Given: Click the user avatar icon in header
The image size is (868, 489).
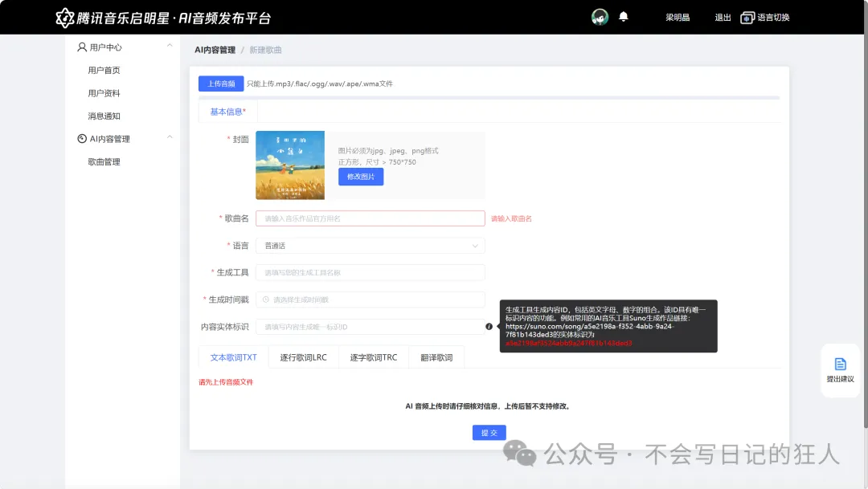Looking at the screenshot, I should 600,17.
